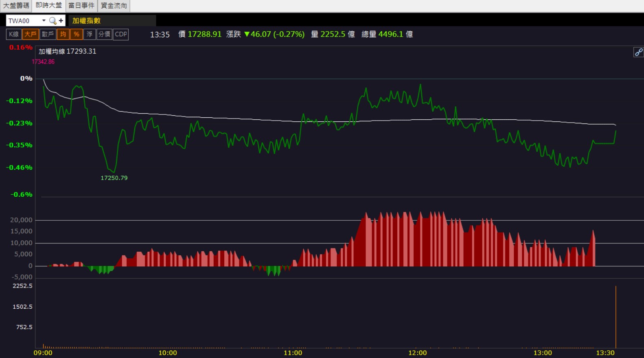Open the 當日事件 tab
Image resolution: width=644 pixels, height=358 pixels.
tap(81, 6)
